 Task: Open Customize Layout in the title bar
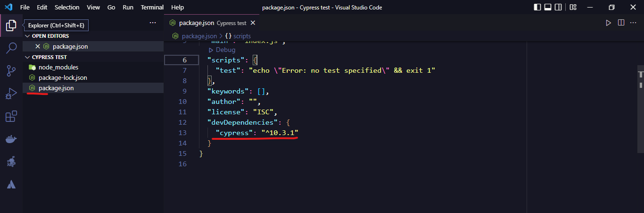pos(573,8)
